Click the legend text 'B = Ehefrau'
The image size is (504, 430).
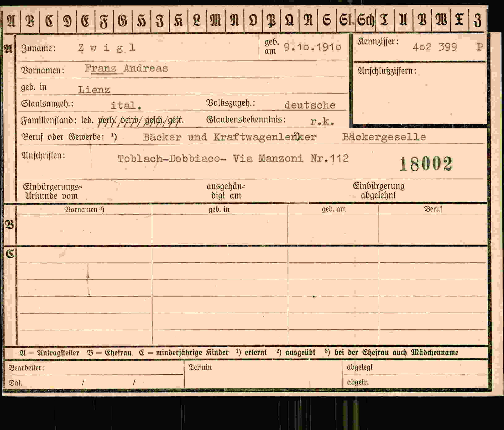[109, 353]
